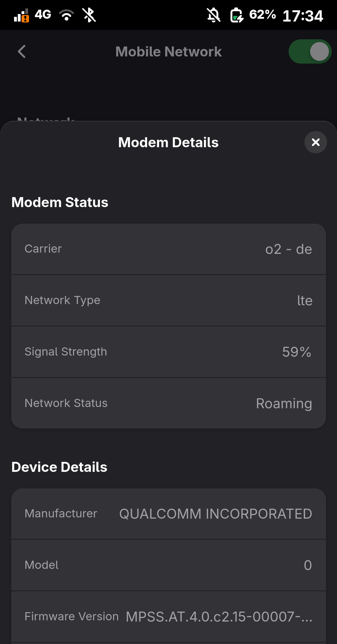Screen dimensions: 337x644
Task: Tap the back arrow icon
Action: coord(22,51)
